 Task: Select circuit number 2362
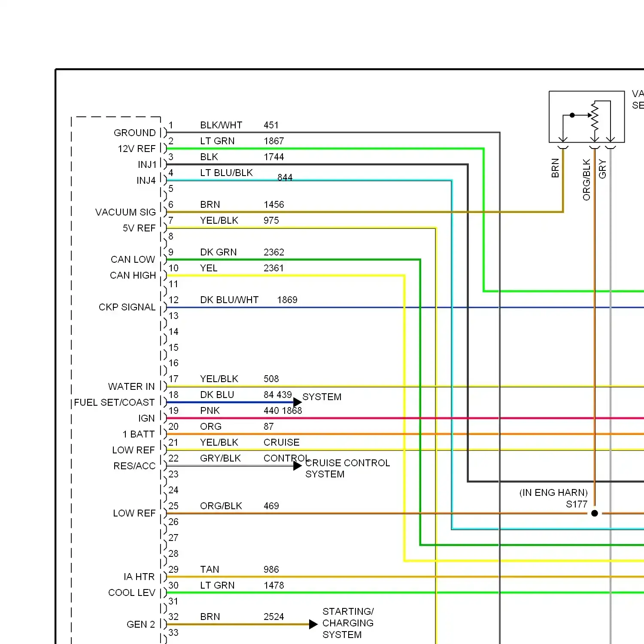click(274, 252)
